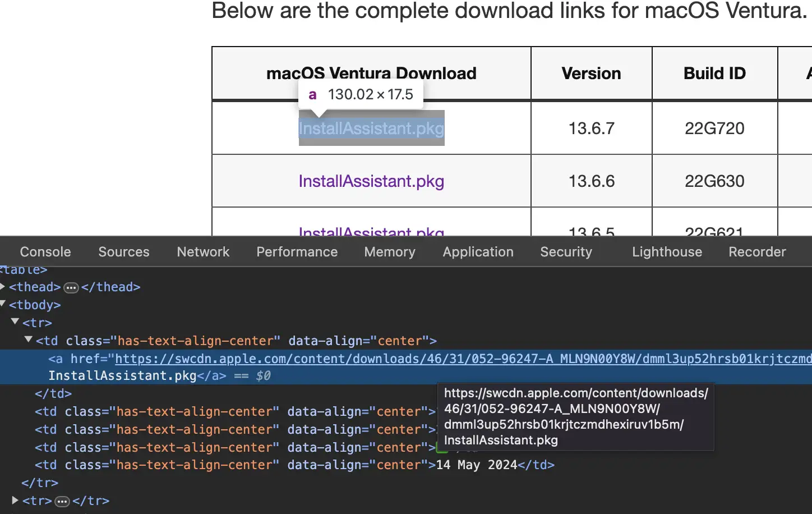Switch to the Recorder tab
The height and width of the screenshot is (514, 812).
757,252
